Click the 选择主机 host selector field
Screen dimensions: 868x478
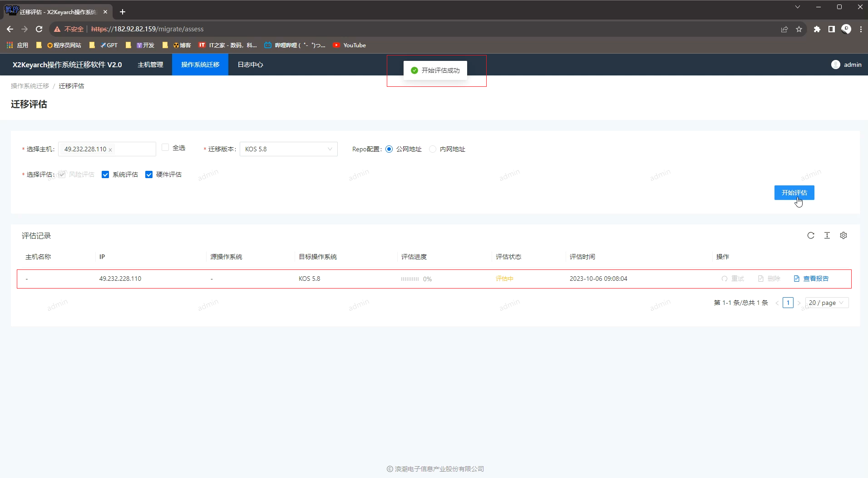[107, 149]
